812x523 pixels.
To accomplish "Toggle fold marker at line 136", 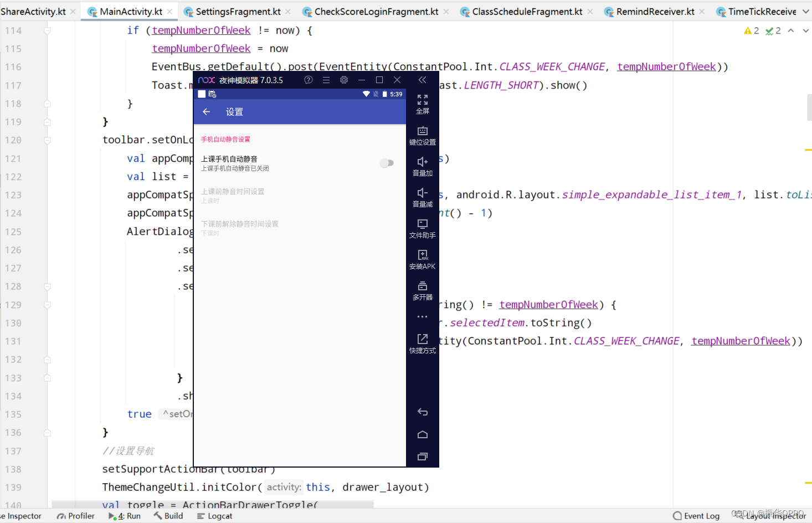I will click(48, 433).
